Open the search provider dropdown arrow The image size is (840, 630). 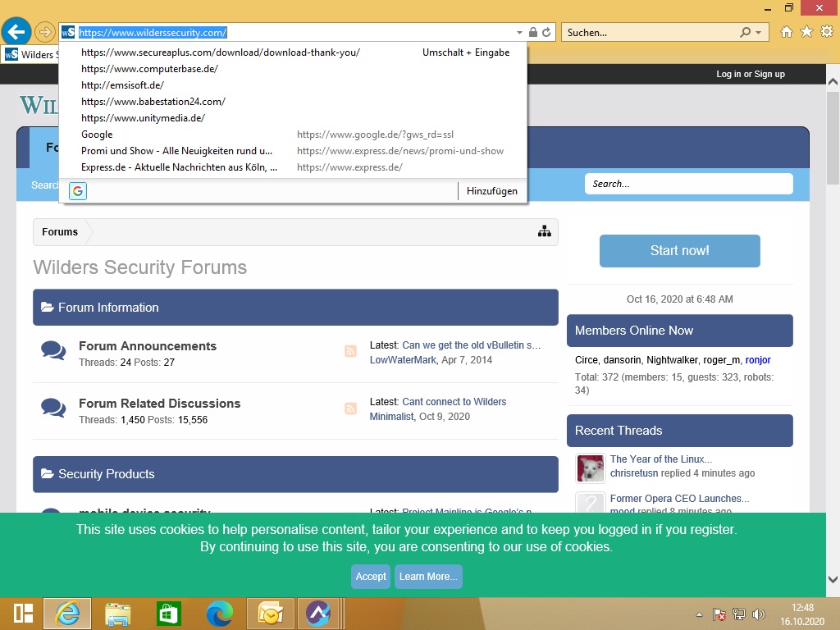759,33
